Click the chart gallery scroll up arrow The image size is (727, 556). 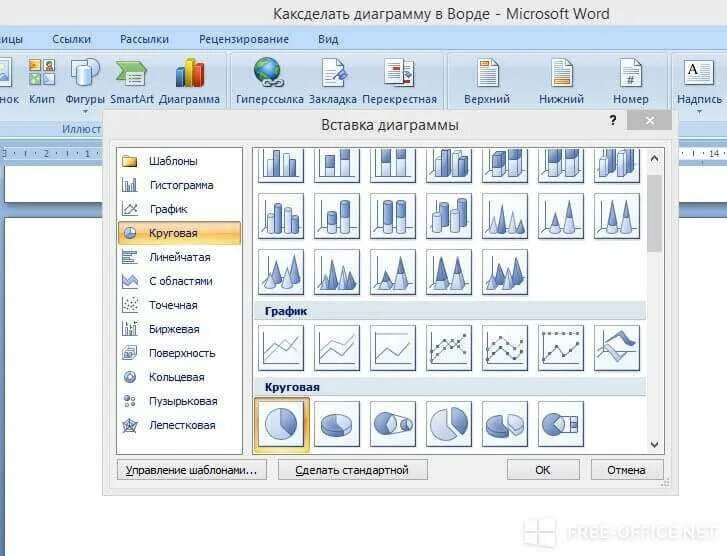(654, 159)
